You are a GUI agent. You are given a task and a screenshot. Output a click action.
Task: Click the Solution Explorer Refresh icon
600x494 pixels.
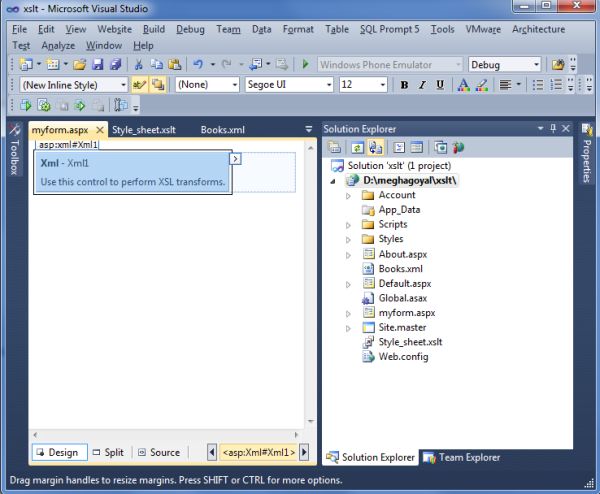[357, 147]
